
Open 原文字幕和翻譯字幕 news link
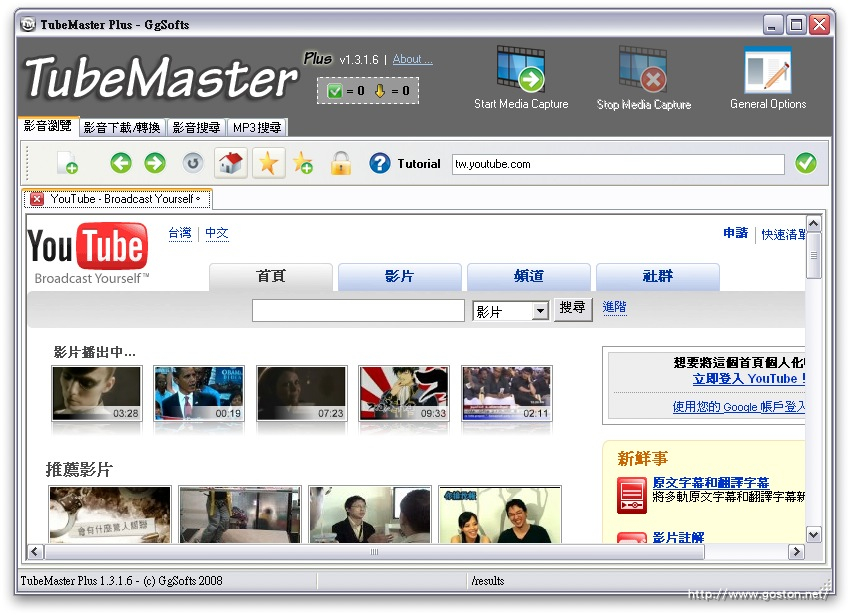pyautogui.click(x=711, y=482)
